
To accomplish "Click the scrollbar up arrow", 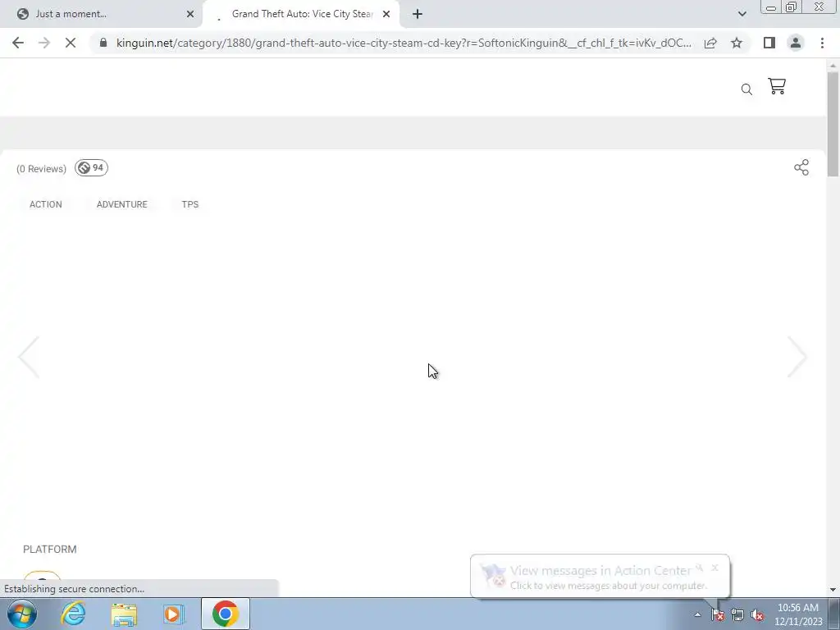I will [x=833, y=66].
